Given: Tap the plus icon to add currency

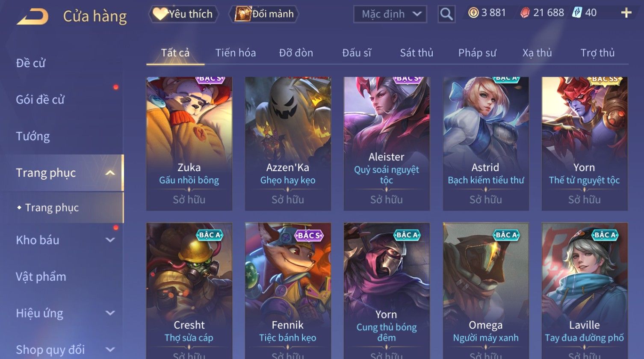Looking at the screenshot, I should tap(626, 13).
